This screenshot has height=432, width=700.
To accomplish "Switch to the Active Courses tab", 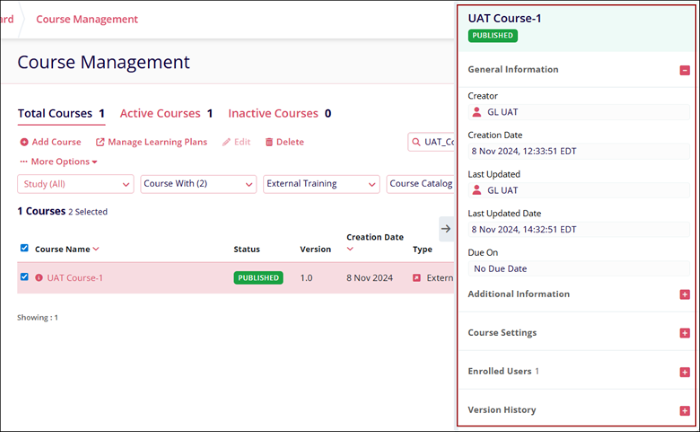I will (166, 114).
